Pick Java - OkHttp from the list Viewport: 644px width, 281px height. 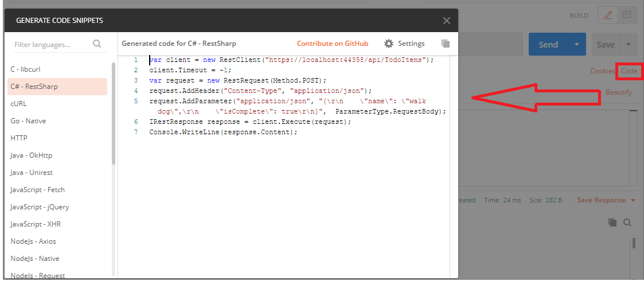[57, 155]
